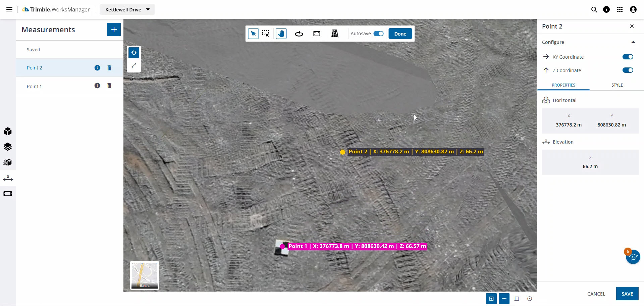Open the hamburger navigation menu

9,9
